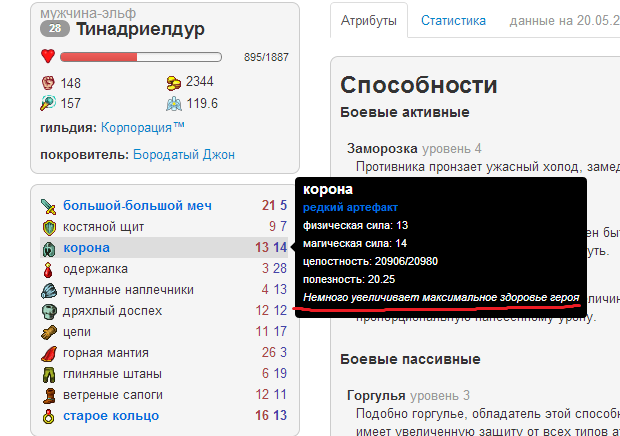Click the boot icon beside ветреные сапоги

click(x=49, y=395)
